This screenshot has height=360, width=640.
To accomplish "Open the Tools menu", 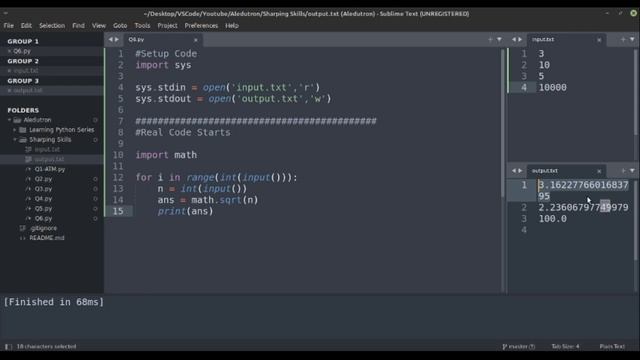I will 142,25.
